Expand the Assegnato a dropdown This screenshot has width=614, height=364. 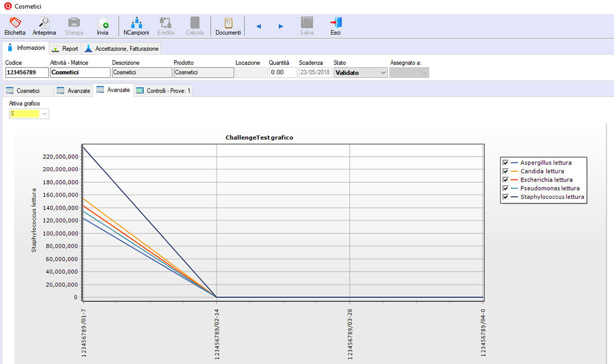pos(425,73)
